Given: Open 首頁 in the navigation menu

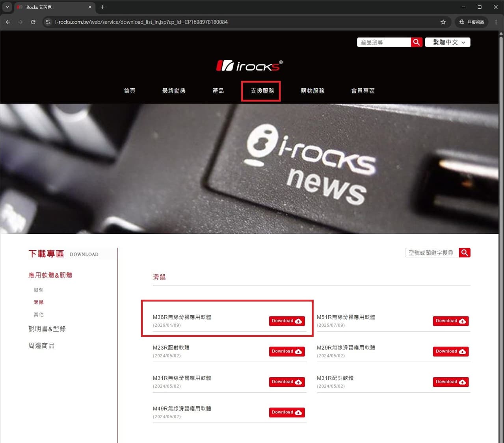Looking at the screenshot, I should tap(130, 91).
